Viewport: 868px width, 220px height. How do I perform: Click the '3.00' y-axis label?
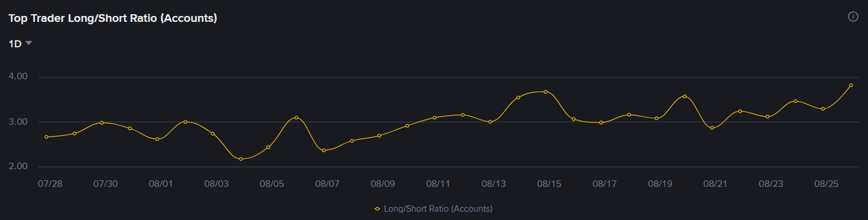pyautogui.click(x=18, y=122)
